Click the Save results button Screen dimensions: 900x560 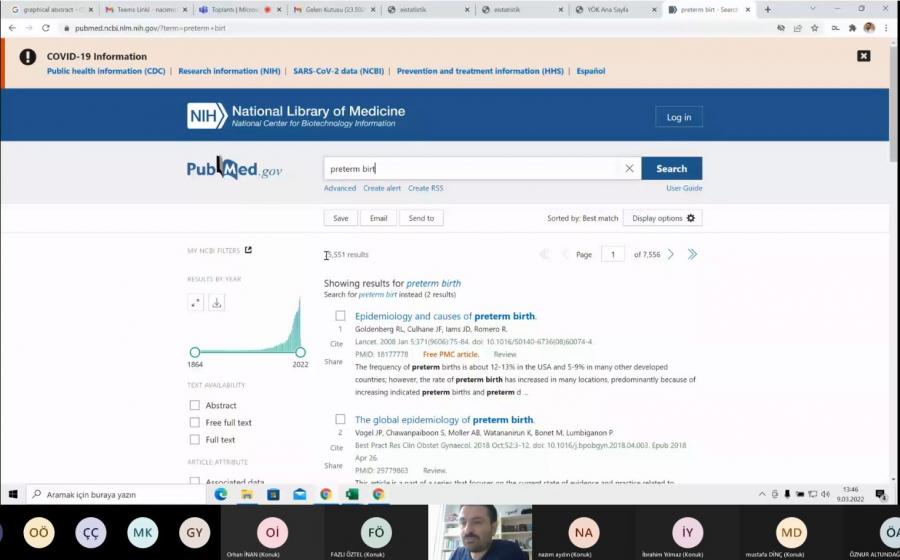pyautogui.click(x=341, y=218)
